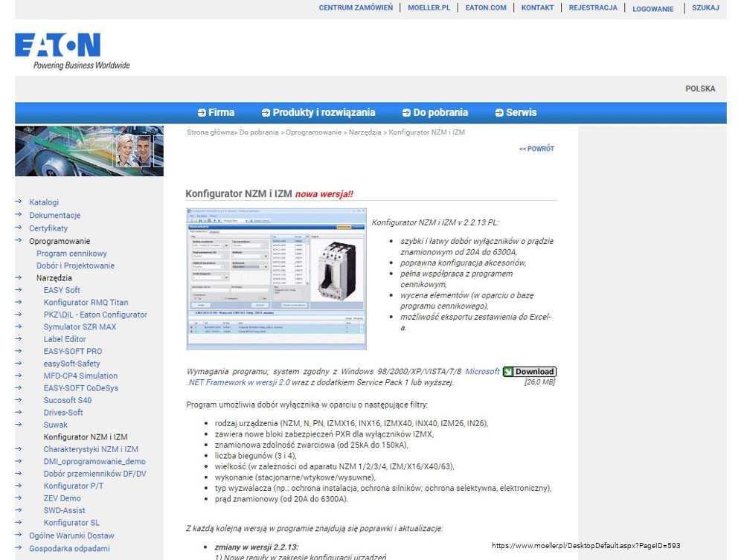Open Konfigurator RMQ Titan
The height and width of the screenshot is (560, 744).
[86, 303]
